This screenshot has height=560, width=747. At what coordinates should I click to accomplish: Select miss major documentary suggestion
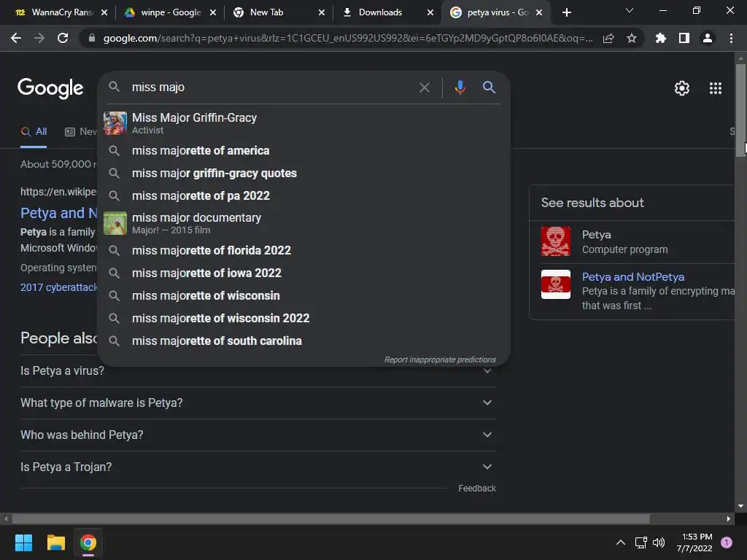tap(303, 223)
